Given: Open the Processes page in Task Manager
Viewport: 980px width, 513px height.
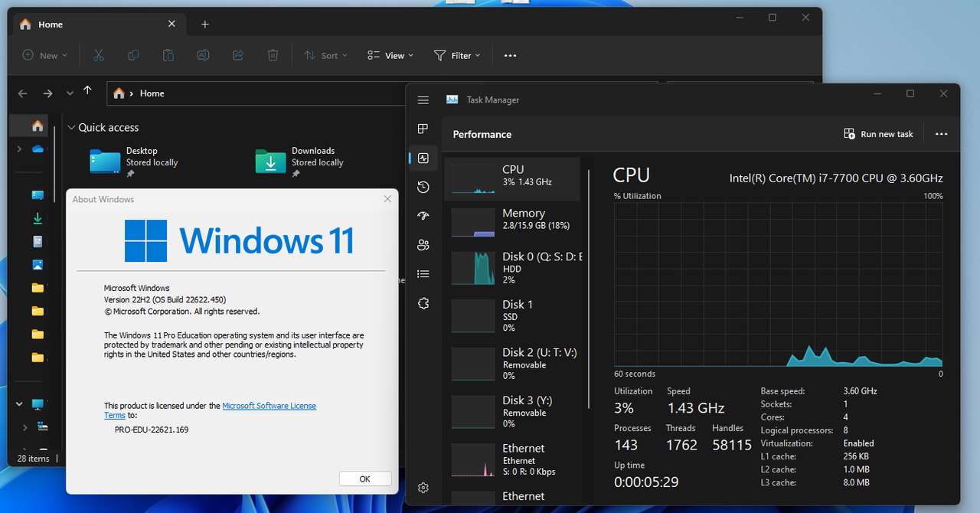Looking at the screenshot, I should (423, 129).
